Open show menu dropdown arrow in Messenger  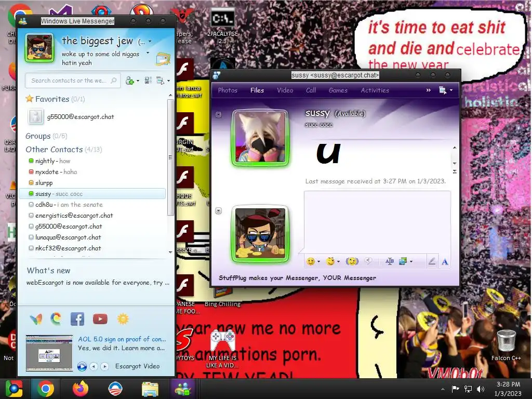[x=169, y=81]
